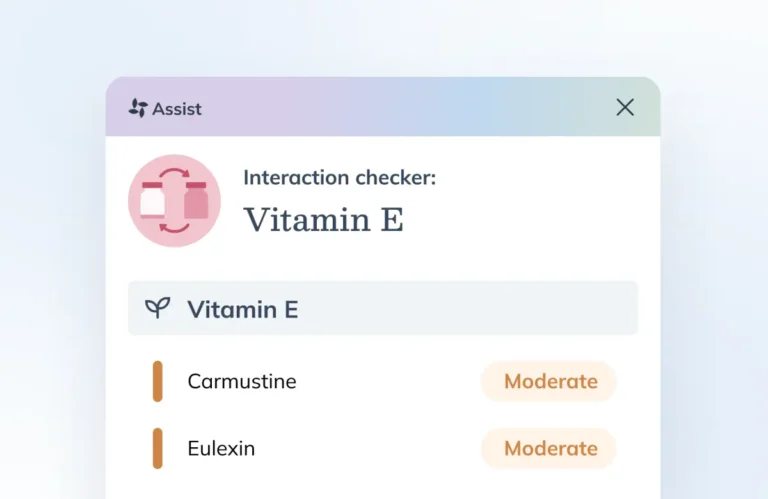Select the Eulexin drug name
Image resolution: width=768 pixels, height=499 pixels.
[221, 448]
